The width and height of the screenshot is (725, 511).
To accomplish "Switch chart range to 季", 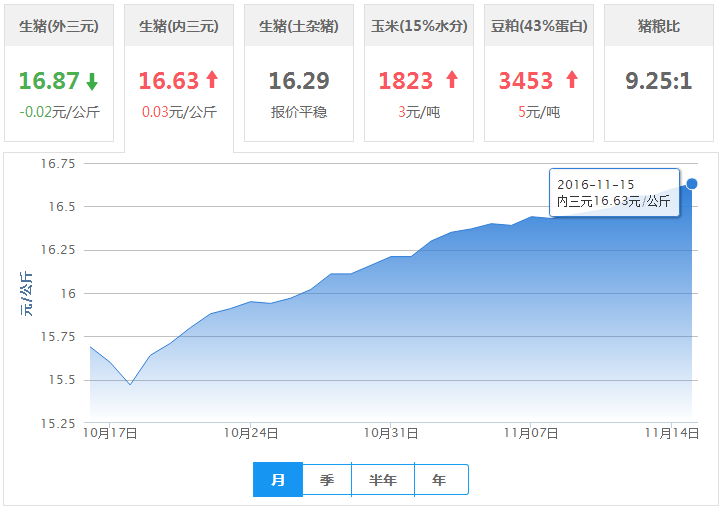I will [x=327, y=480].
